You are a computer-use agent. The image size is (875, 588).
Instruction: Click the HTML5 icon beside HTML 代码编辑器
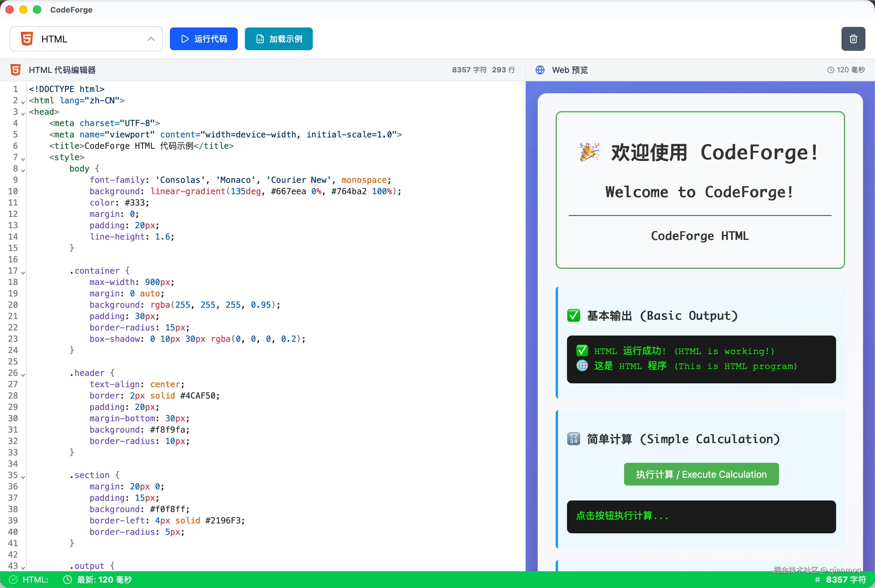pyautogui.click(x=15, y=70)
